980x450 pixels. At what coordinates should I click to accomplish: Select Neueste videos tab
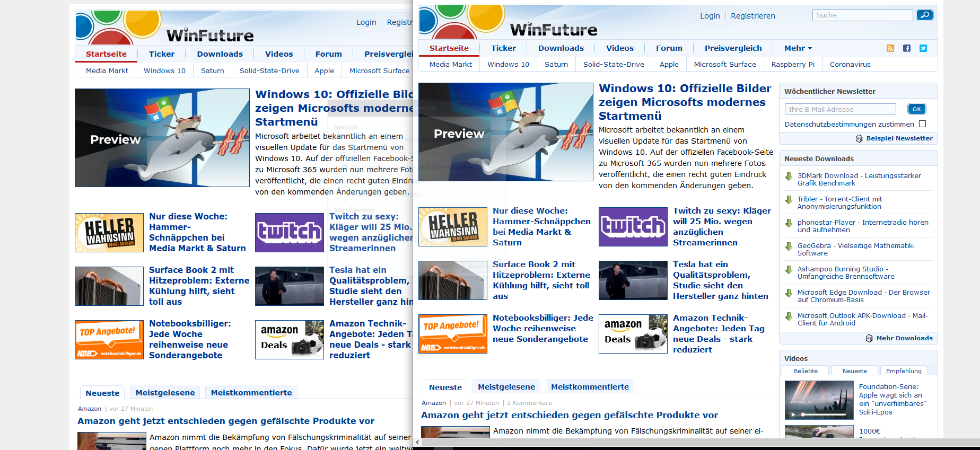click(854, 371)
